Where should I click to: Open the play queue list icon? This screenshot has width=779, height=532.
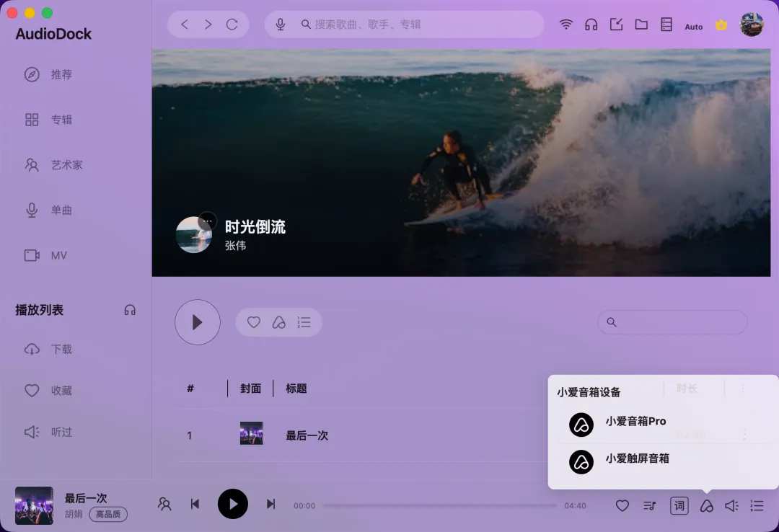pyautogui.click(x=757, y=505)
